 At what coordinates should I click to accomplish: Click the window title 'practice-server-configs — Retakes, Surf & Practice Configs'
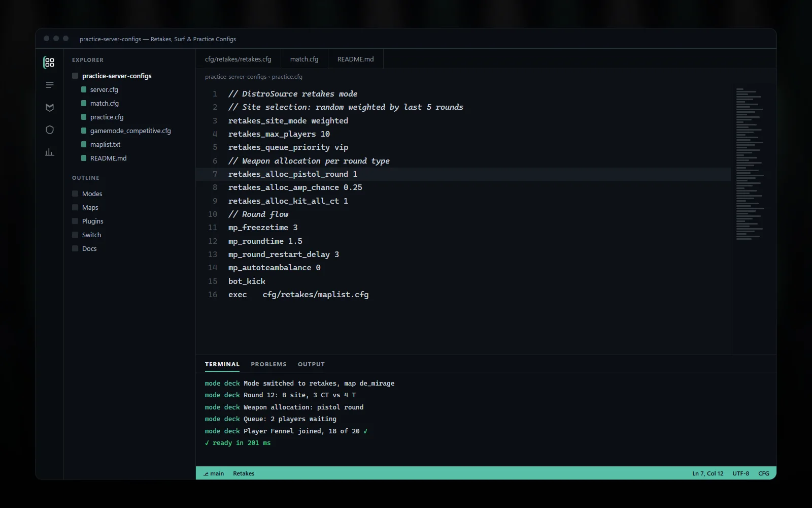pyautogui.click(x=158, y=39)
